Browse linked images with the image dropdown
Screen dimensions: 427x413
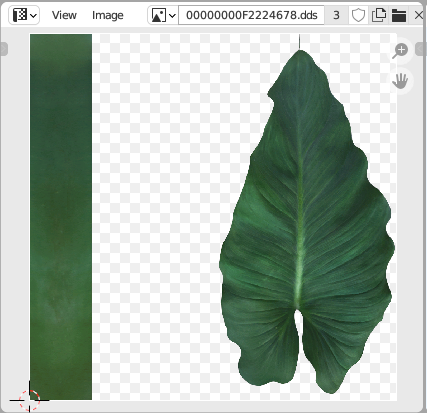pos(163,15)
